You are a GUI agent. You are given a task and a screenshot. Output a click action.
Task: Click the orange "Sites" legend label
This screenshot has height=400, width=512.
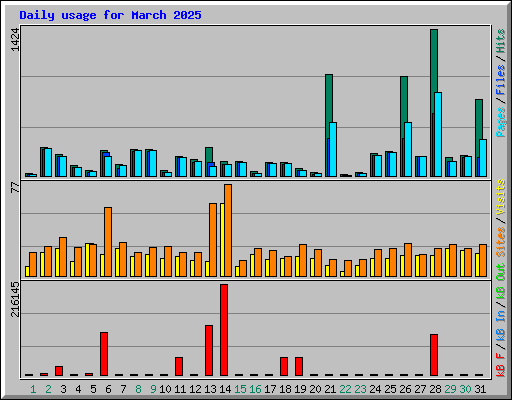click(x=501, y=242)
